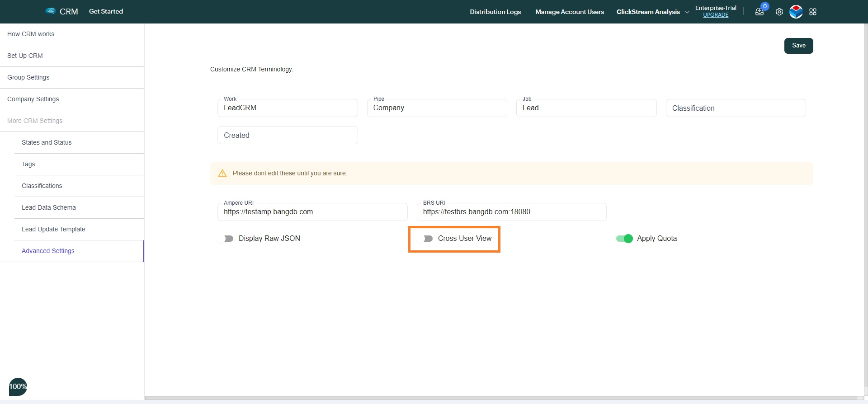Enable the Cross User View switch

point(425,239)
